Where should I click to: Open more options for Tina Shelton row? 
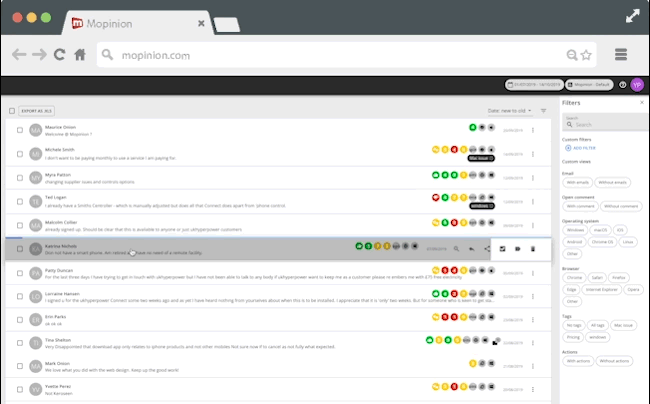point(533,343)
